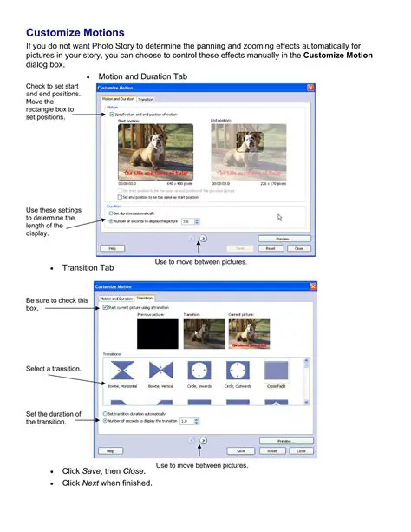Click the scroll down arrow of the transitions list
Image resolution: width=411 pixels, height=532 pixels.
pyautogui.click(x=306, y=402)
